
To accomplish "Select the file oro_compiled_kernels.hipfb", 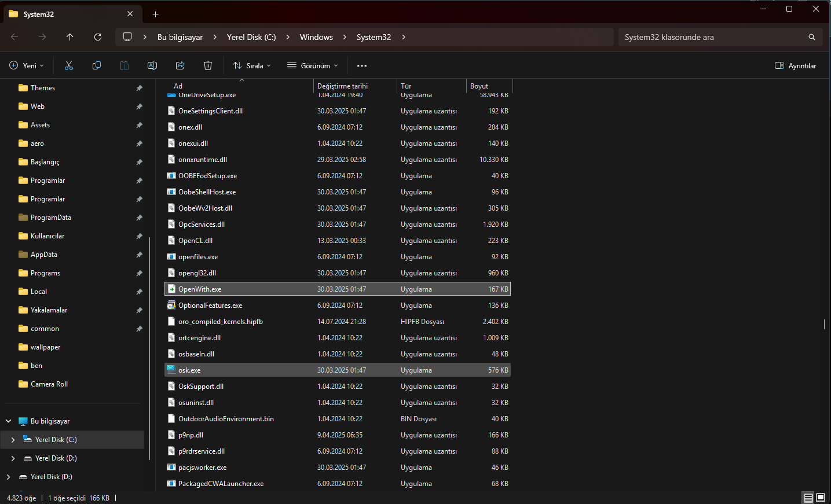I will [x=338, y=321].
